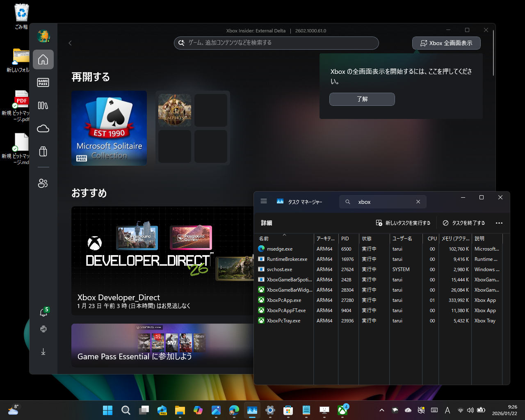Open the Xbox downloads arrow icon
Viewport: 525px width, 420px height.
(x=43, y=352)
